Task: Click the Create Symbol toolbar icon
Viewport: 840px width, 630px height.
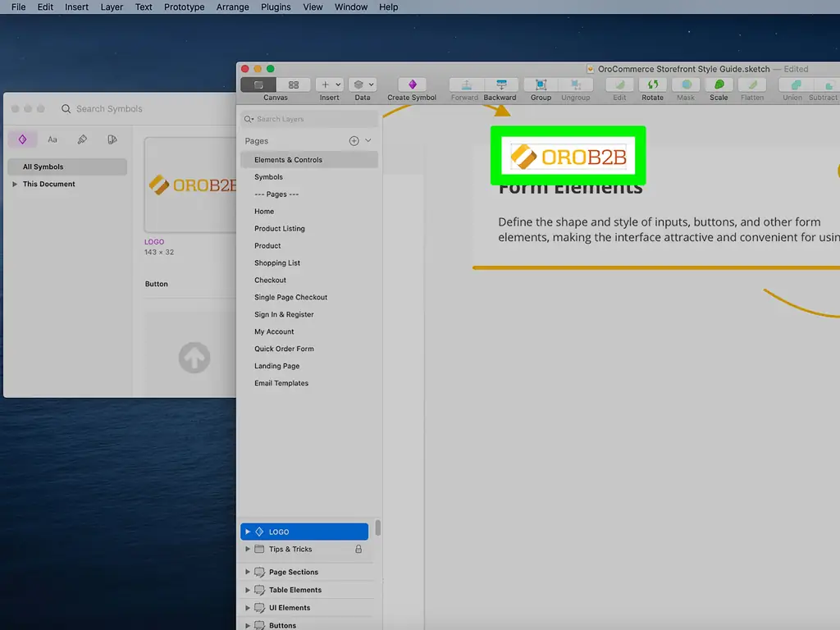Action: pos(412,84)
